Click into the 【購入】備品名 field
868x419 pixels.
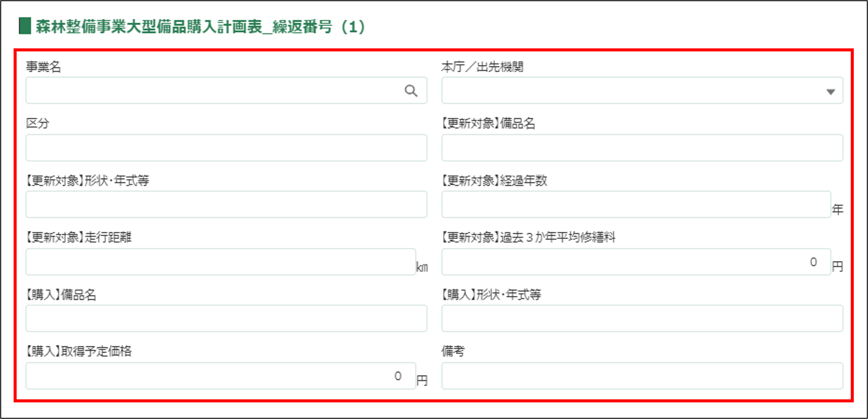click(x=226, y=318)
